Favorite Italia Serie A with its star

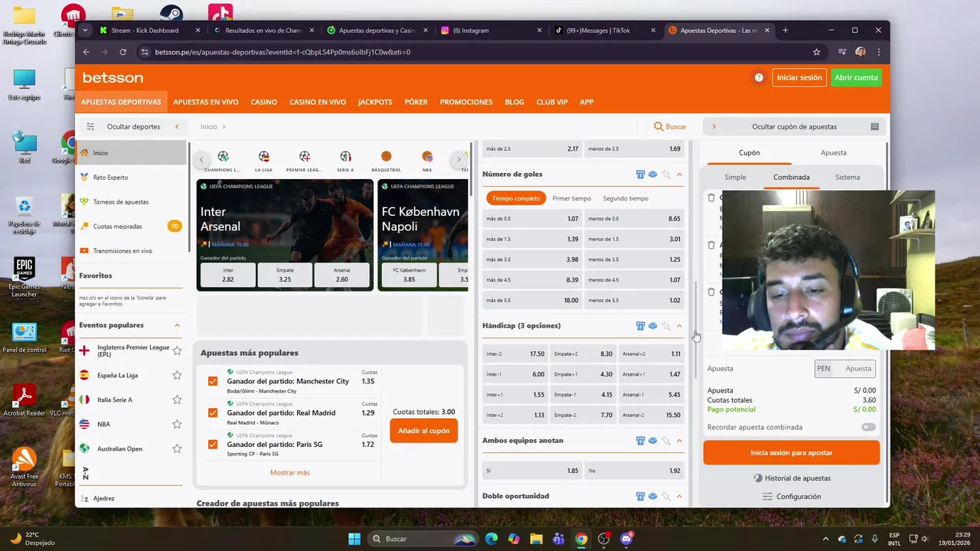177,399
